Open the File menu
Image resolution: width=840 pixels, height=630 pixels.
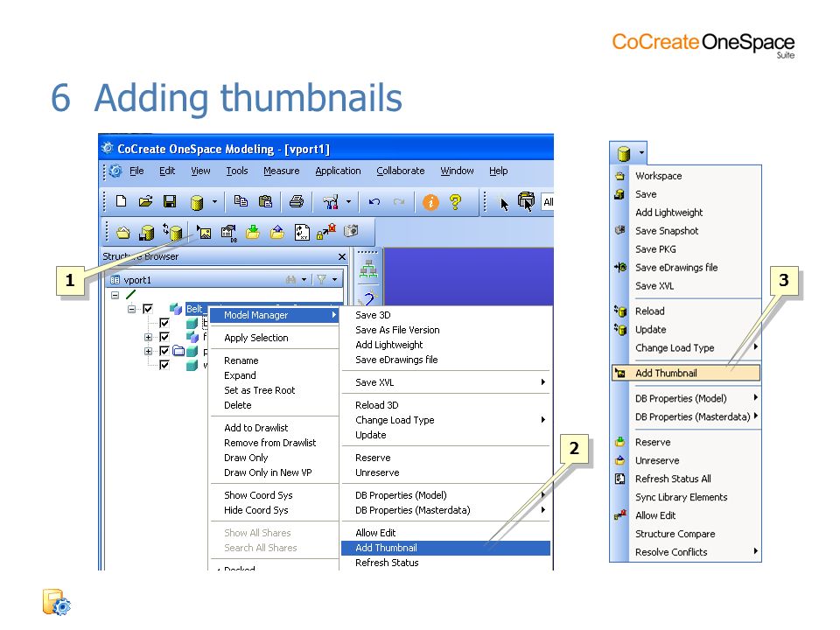click(x=136, y=171)
